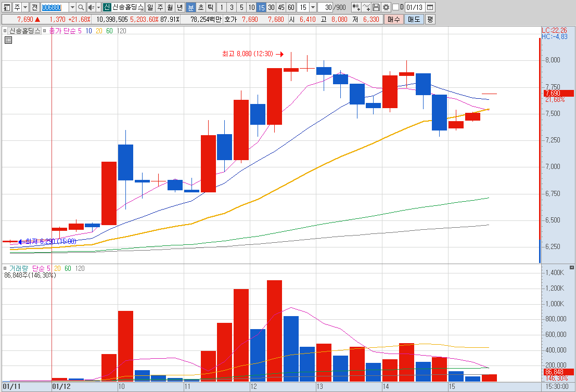Click the small square before 신송홀딩스 legend

5,31
